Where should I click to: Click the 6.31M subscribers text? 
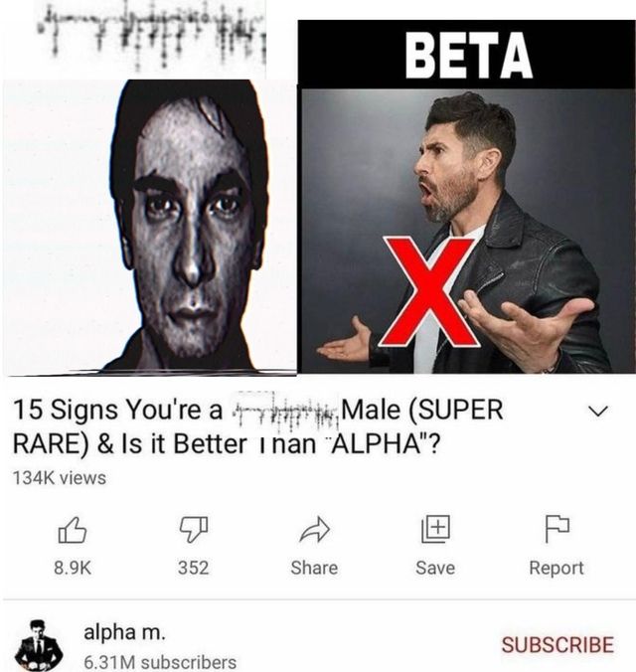160,662
